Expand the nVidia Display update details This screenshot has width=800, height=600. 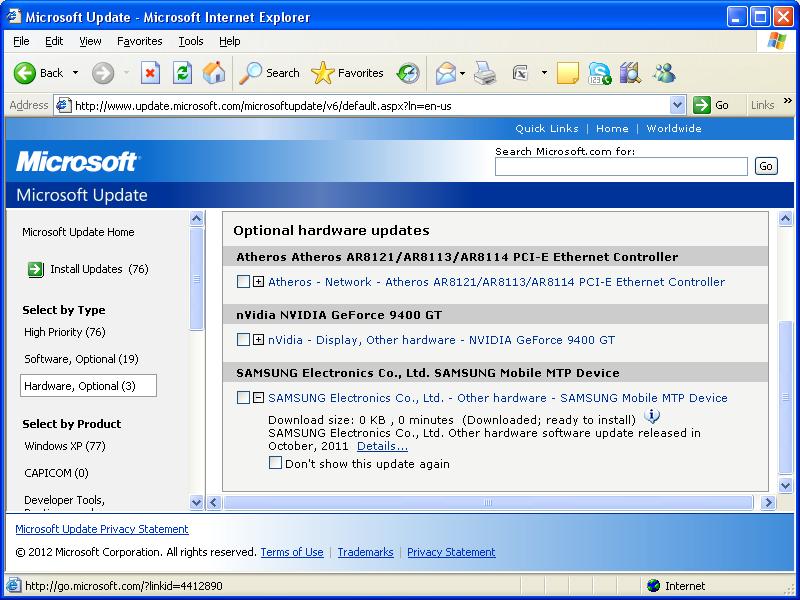point(259,340)
